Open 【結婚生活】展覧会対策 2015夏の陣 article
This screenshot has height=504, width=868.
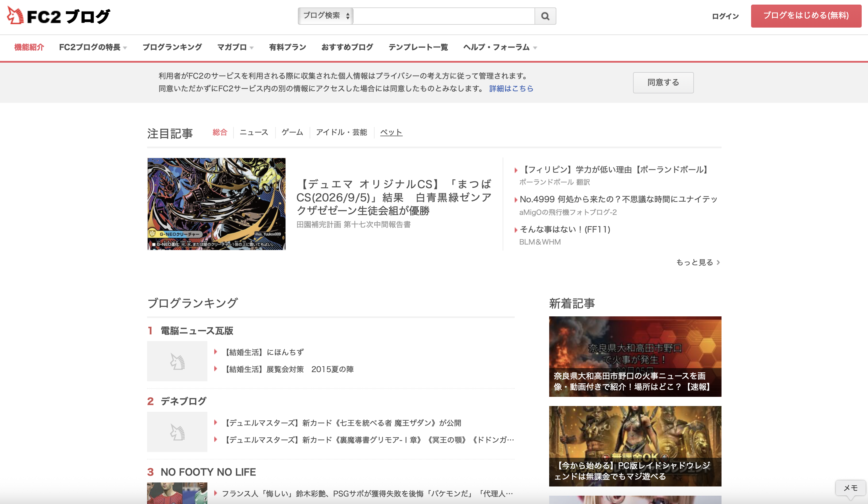tap(288, 369)
